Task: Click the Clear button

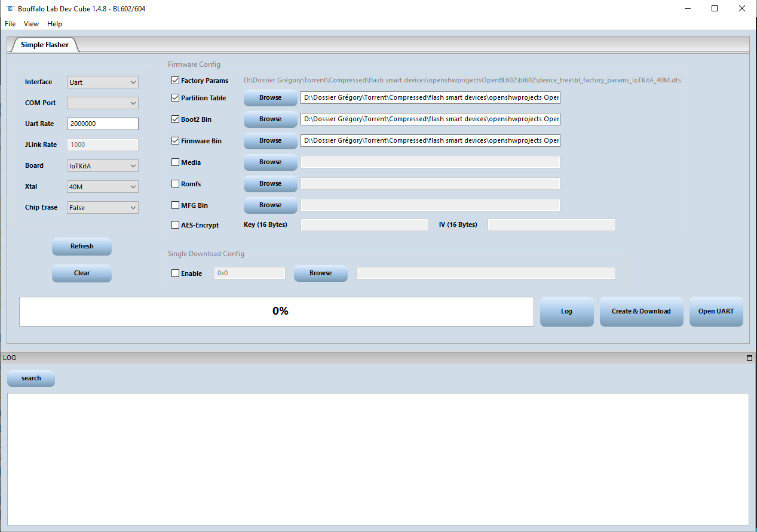Action: pos(82,273)
